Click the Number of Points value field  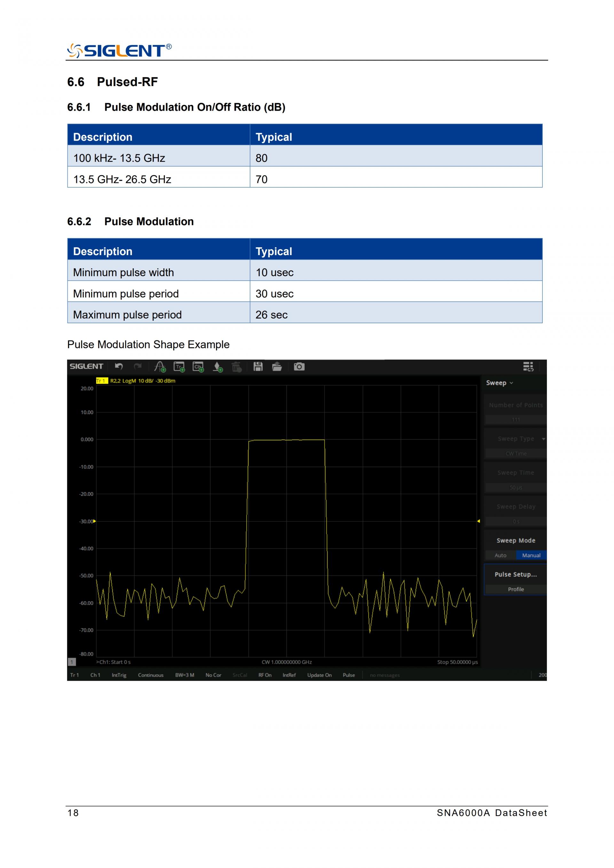pyautogui.click(x=515, y=420)
